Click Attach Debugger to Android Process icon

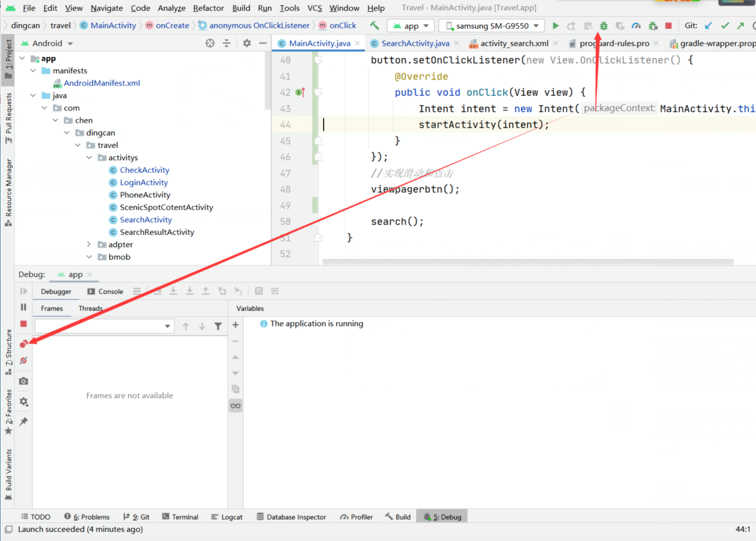pyautogui.click(x=653, y=25)
